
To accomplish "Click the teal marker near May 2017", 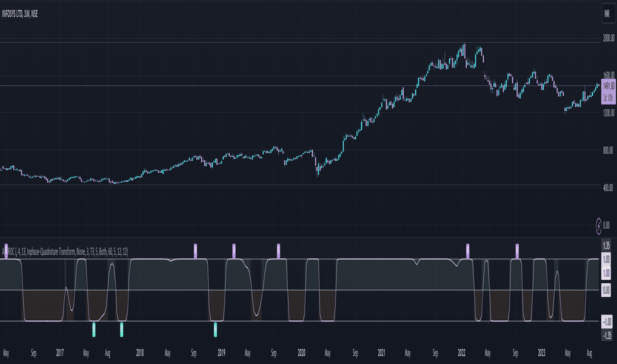I will (93, 330).
